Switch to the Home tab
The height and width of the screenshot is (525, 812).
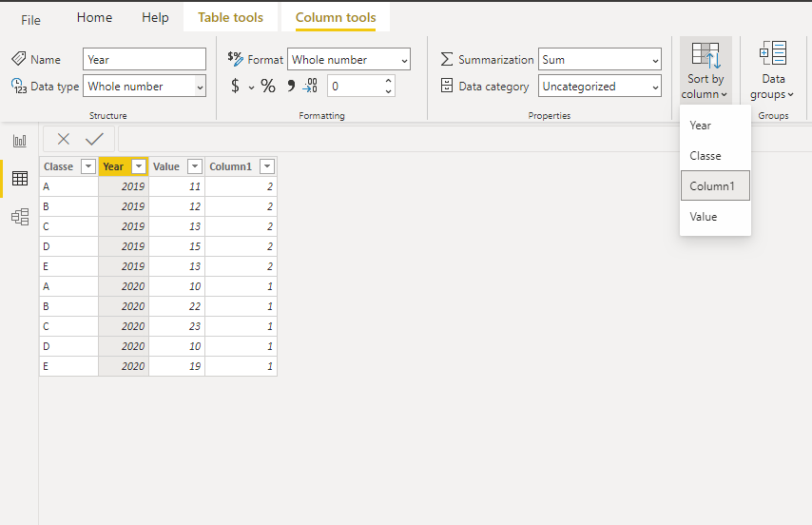coord(94,18)
